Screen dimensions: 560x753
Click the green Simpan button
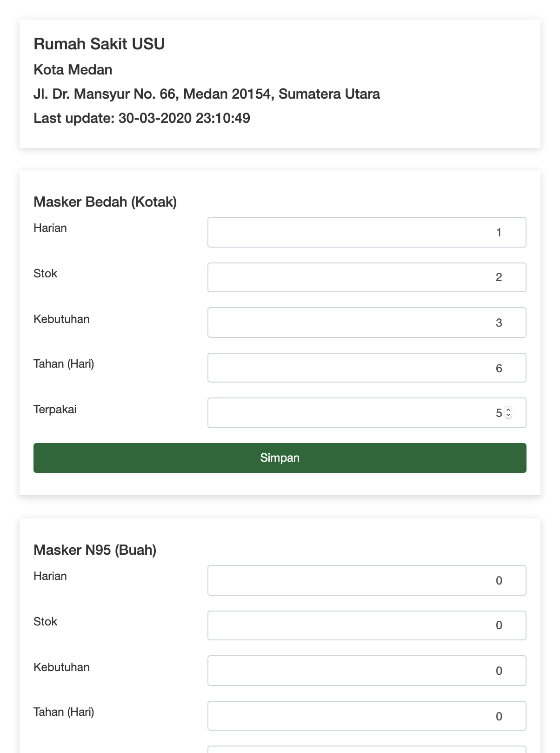click(280, 458)
